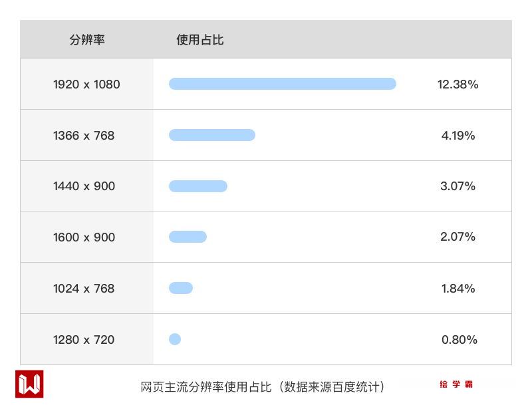Image resolution: width=532 pixels, height=409 pixels.
Task: Select the 1440 x 900 resolution label
Action: tap(84, 186)
